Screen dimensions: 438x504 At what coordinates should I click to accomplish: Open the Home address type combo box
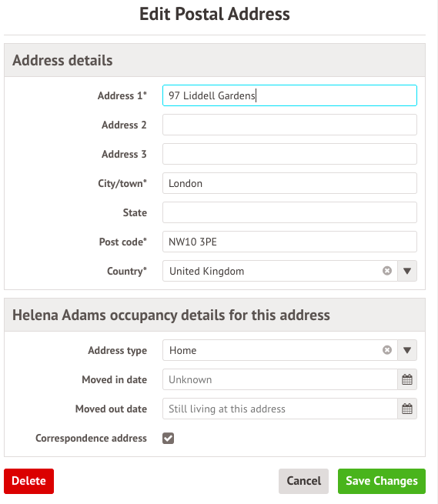(279, 350)
